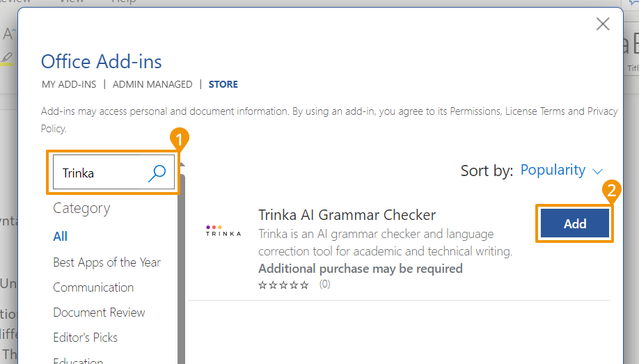
Task: Open the ADMIN MANAGED tab
Action: (x=152, y=84)
